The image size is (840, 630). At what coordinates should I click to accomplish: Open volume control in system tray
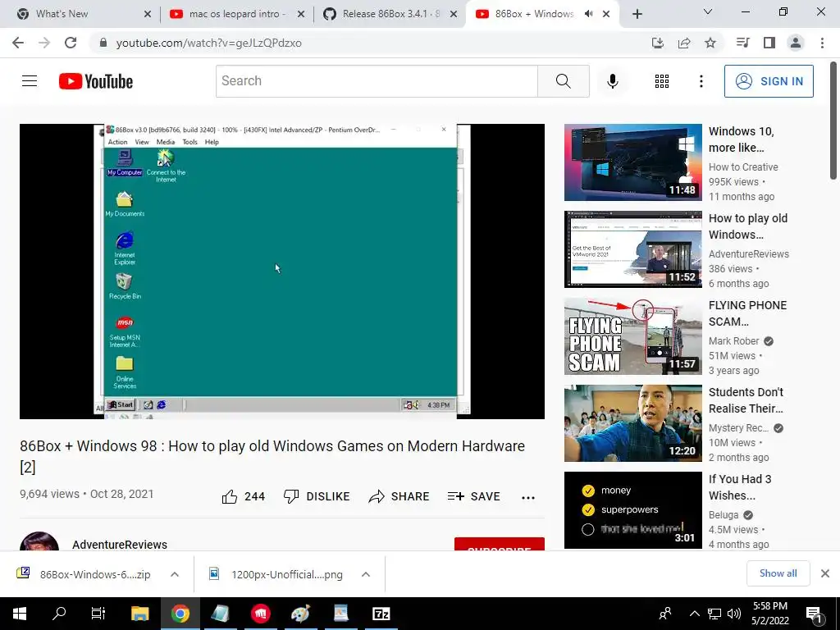(734, 614)
